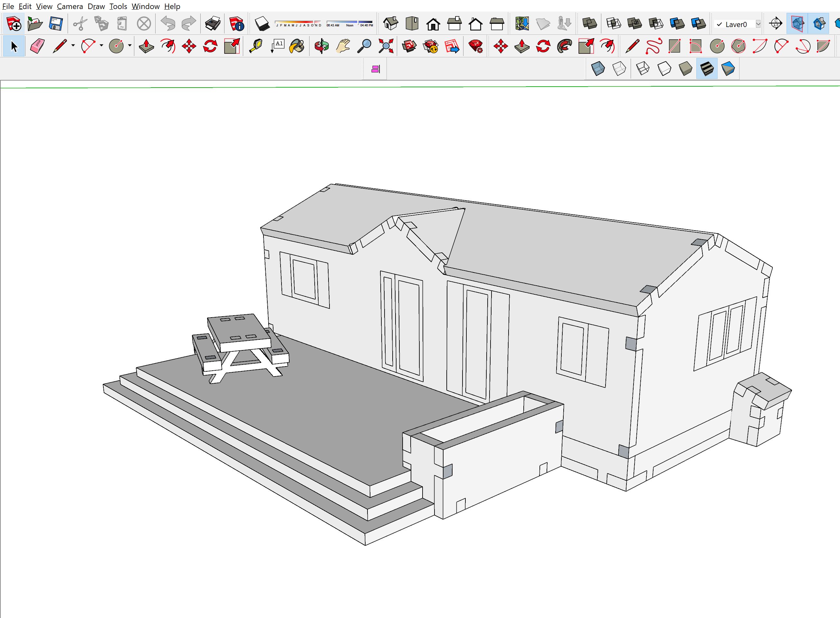Toggle Display Section Cuts
The width and height of the screenshot is (840, 618).
pyautogui.click(x=818, y=23)
